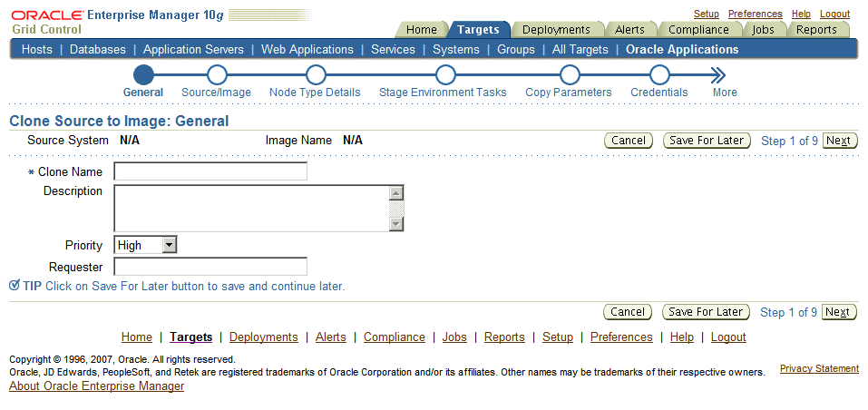Viewport: 868px width, 410px height.
Task: Open All Targets subtab
Action: [580, 49]
